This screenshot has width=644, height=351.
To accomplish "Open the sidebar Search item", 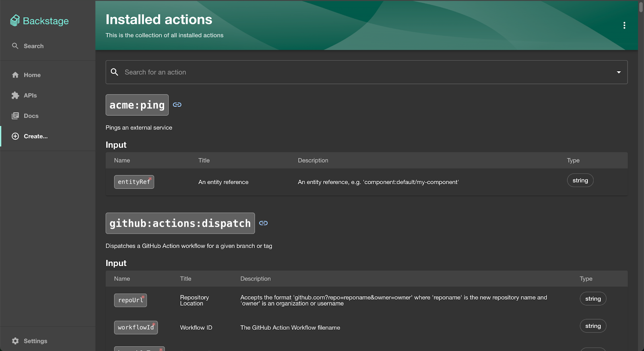I will click(47, 46).
